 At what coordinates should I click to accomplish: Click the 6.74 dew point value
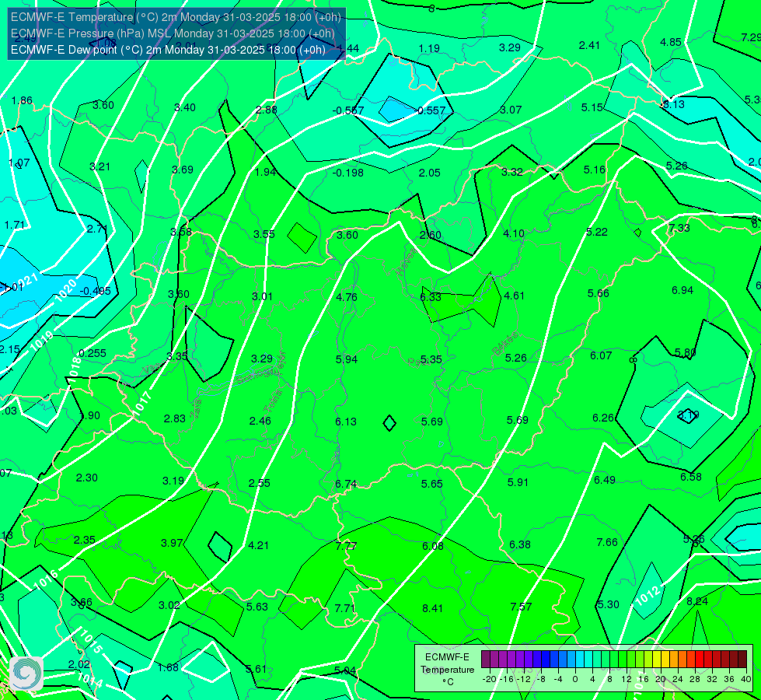click(x=346, y=484)
